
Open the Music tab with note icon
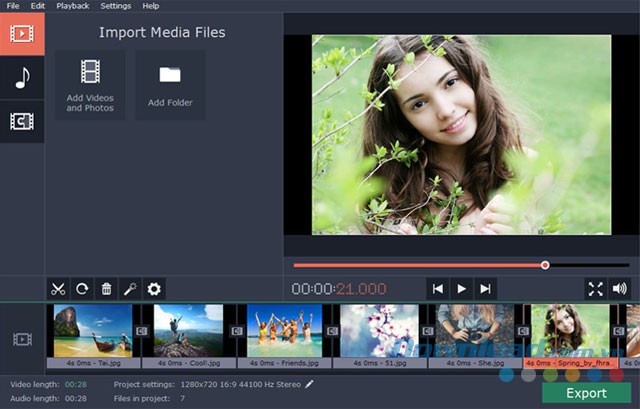pyautogui.click(x=22, y=78)
